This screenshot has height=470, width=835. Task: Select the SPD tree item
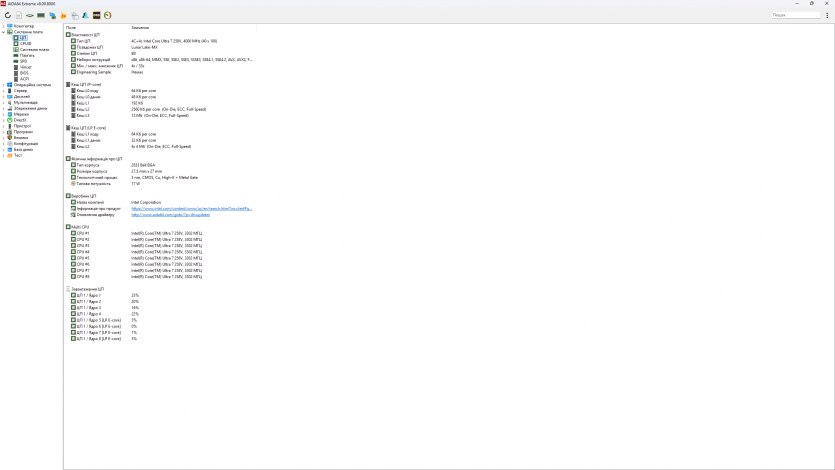pos(23,61)
